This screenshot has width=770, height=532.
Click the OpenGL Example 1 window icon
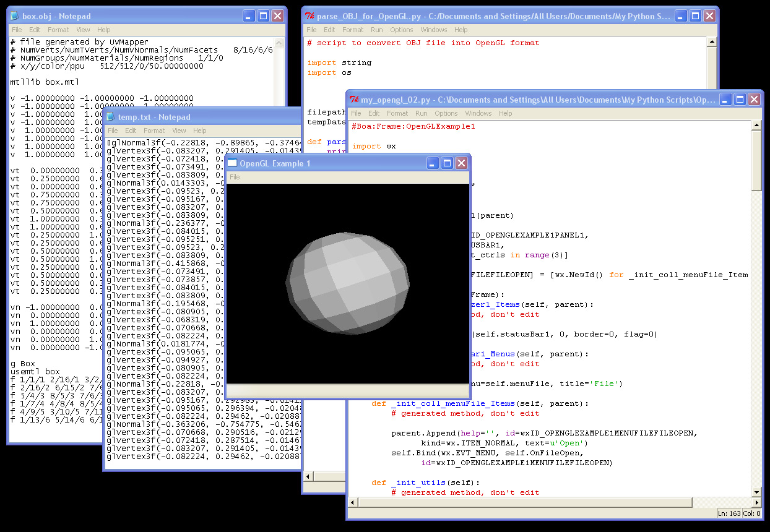point(233,163)
